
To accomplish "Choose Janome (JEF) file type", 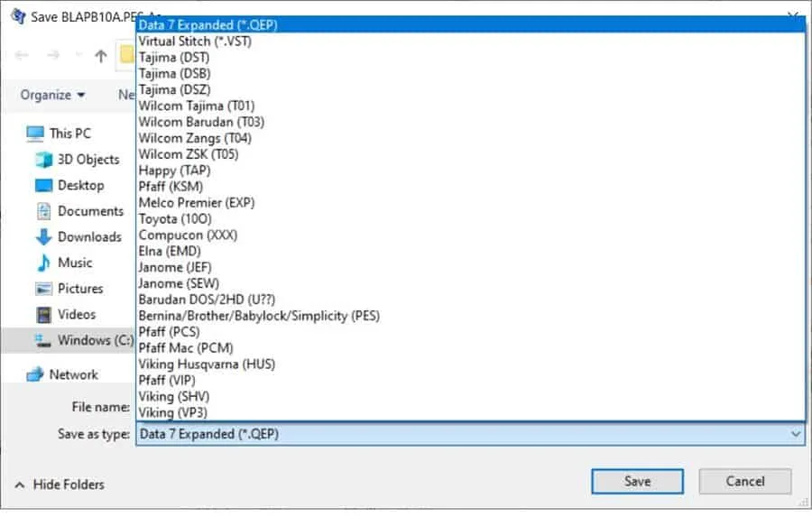I will [470, 267].
